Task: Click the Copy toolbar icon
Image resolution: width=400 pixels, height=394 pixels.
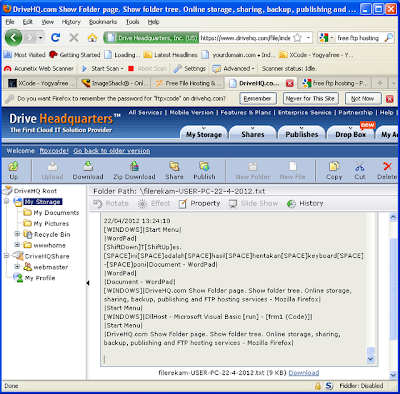Action: (334, 170)
